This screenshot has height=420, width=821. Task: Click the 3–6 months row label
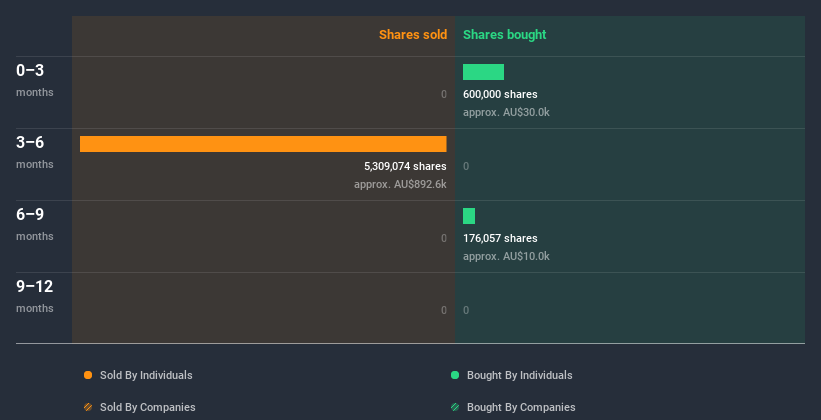coord(35,152)
